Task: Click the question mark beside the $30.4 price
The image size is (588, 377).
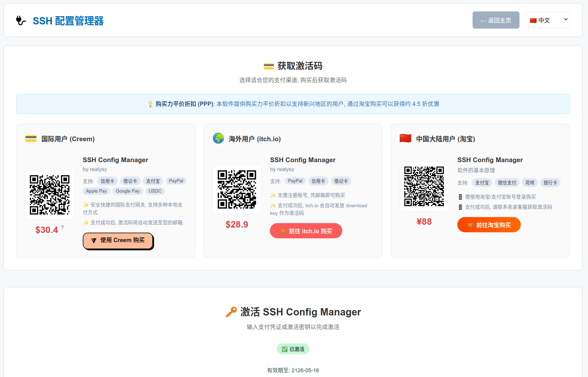Action: [x=62, y=228]
